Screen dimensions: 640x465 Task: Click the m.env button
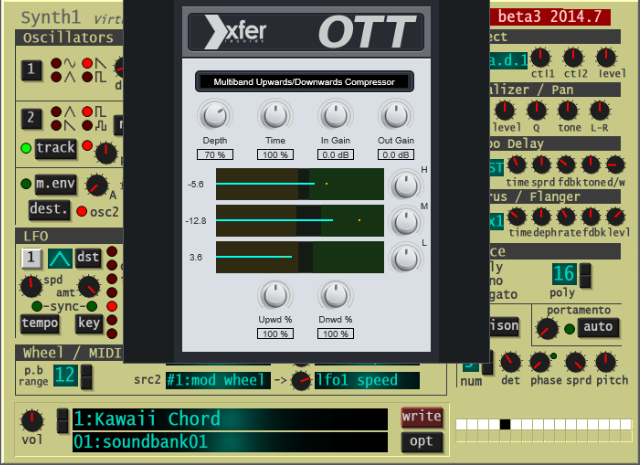tap(56, 183)
